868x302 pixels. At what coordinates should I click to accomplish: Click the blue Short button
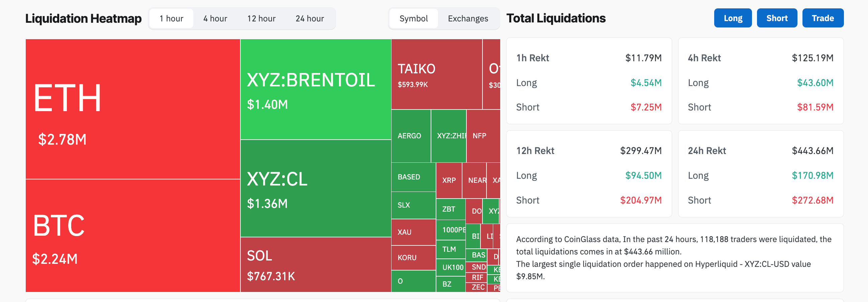777,18
